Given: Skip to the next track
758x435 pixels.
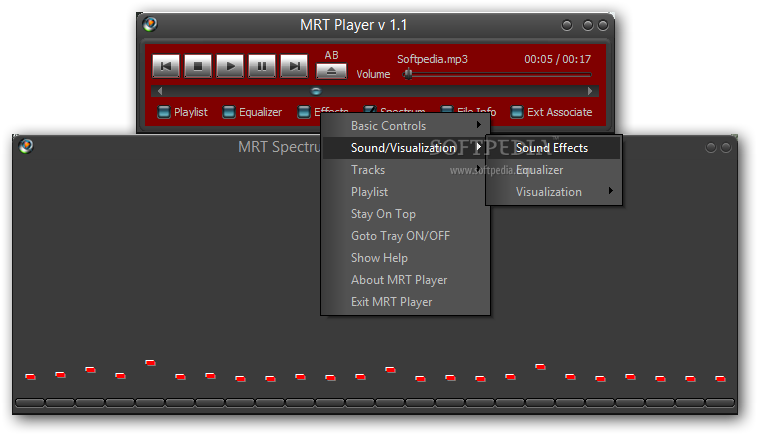Looking at the screenshot, I should coord(294,66).
